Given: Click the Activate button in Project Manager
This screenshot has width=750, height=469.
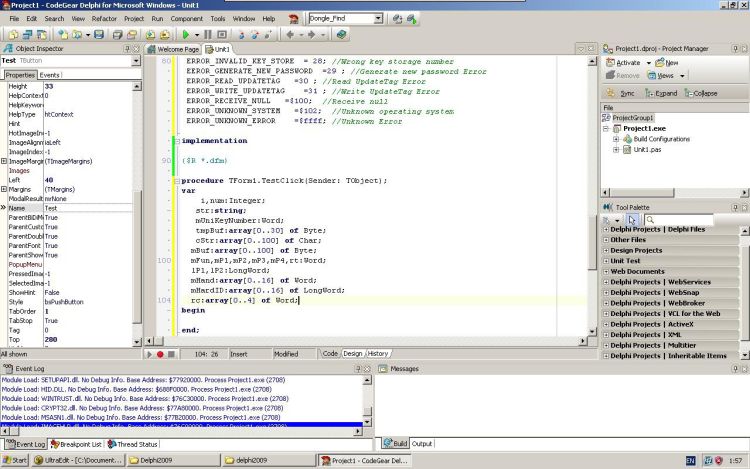Looking at the screenshot, I should tap(623, 63).
